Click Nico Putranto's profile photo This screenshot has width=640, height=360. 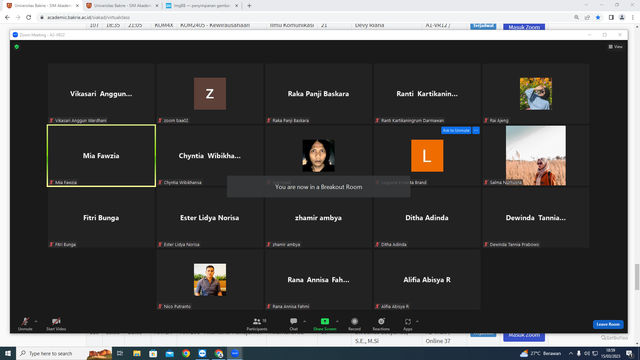[x=210, y=280]
